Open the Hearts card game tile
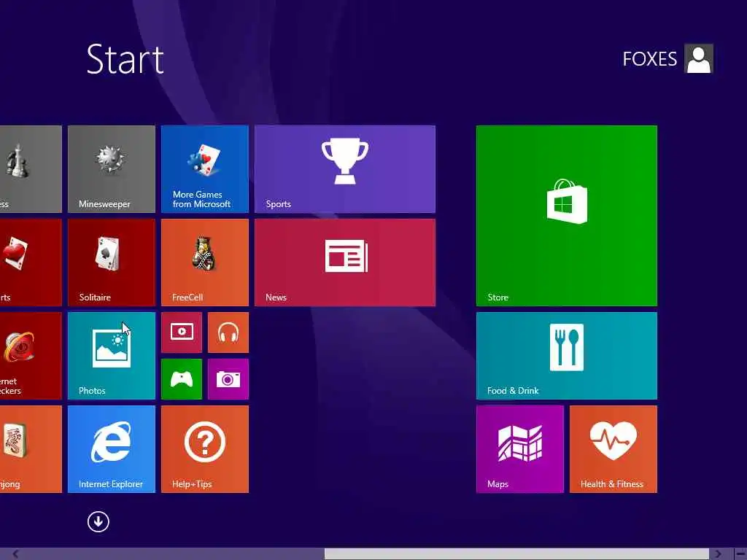Viewport: 747px width, 560px height. tap(31, 262)
